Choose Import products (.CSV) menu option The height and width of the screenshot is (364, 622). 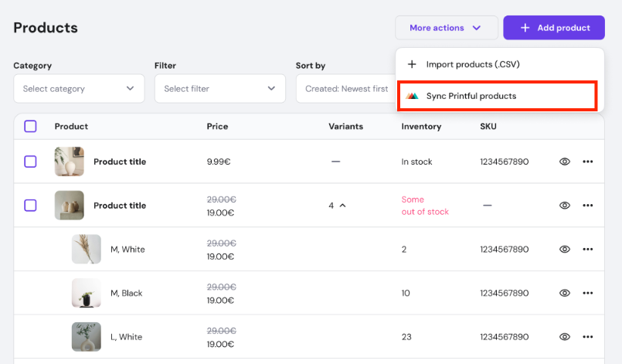click(473, 64)
